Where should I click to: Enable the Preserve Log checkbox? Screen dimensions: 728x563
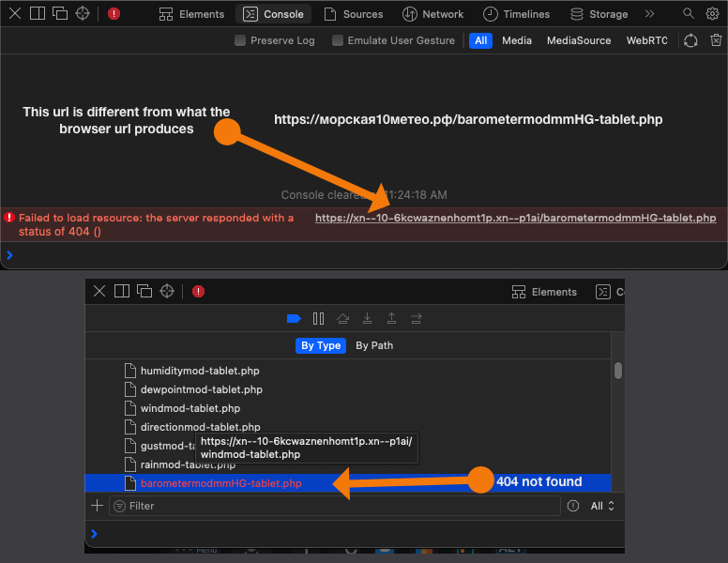tap(240, 40)
